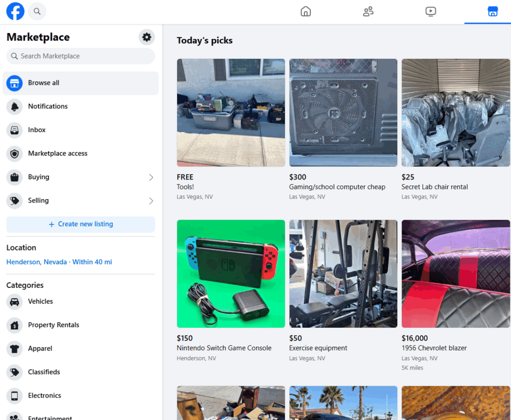This screenshot has height=420, width=511.
Task: Open the Inbox menu label
Action: (x=37, y=130)
